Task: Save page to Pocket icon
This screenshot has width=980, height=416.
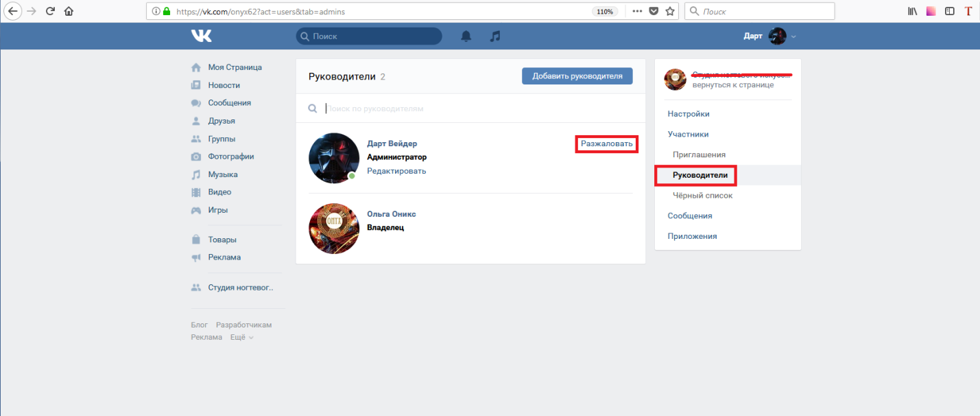Action: coord(654,11)
